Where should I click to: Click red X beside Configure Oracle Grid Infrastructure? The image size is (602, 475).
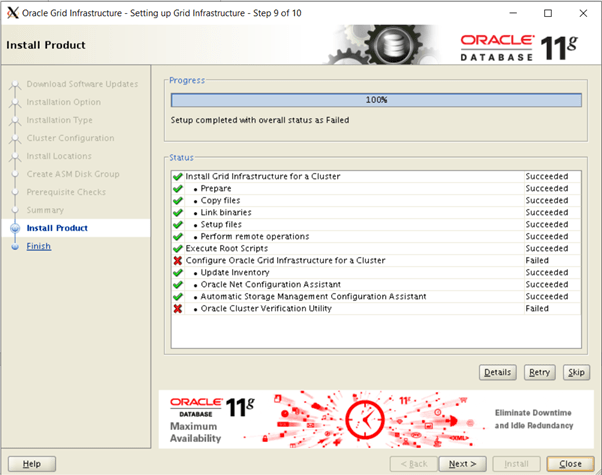(178, 261)
